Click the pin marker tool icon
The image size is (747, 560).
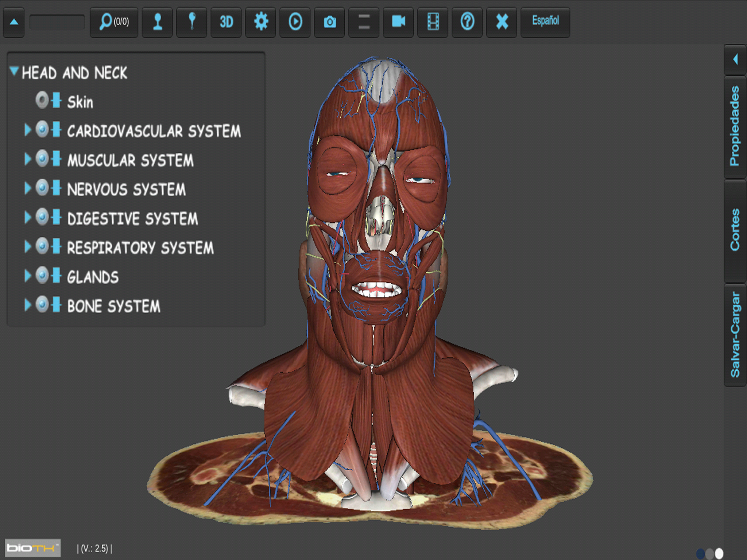point(192,22)
